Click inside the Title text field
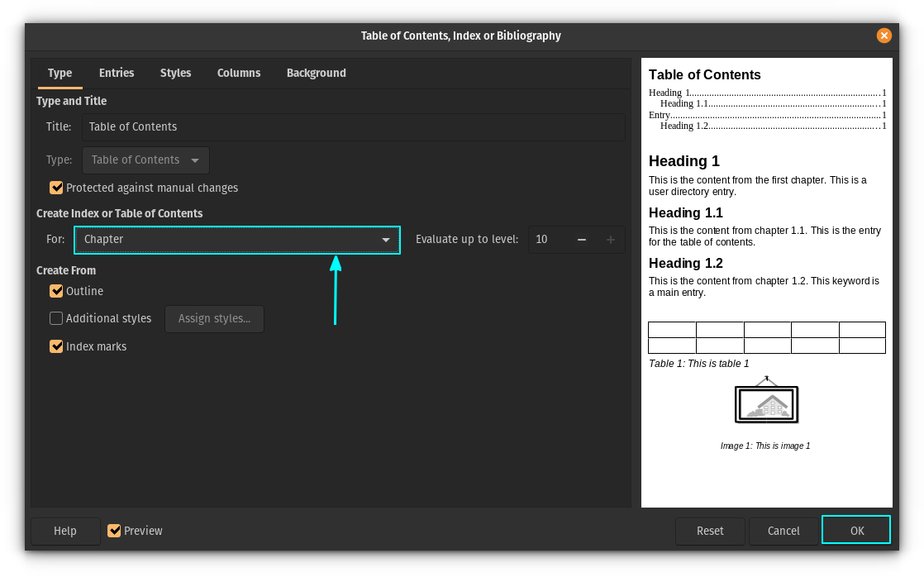Screen dimensions: 924x577 331,126
